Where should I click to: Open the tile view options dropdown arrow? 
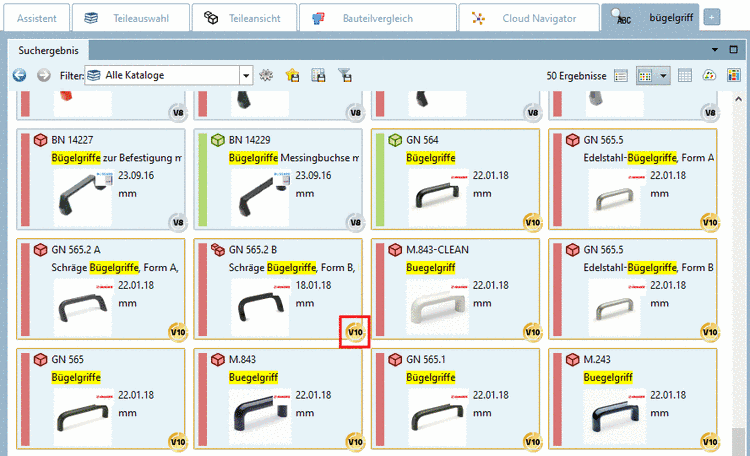[663, 76]
